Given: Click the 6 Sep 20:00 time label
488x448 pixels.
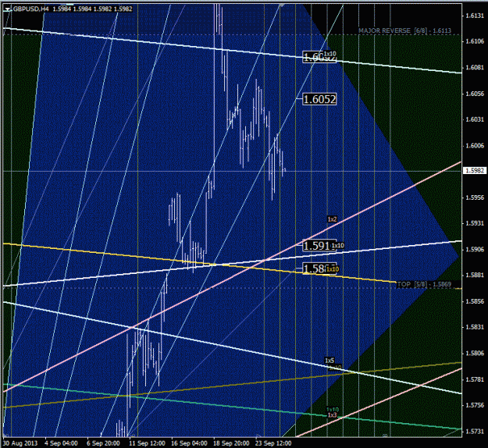Looking at the screenshot, I should tap(103, 443).
